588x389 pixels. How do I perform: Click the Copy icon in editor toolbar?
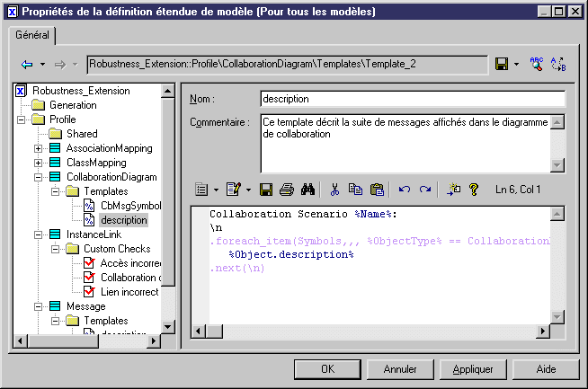pos(355,190)
